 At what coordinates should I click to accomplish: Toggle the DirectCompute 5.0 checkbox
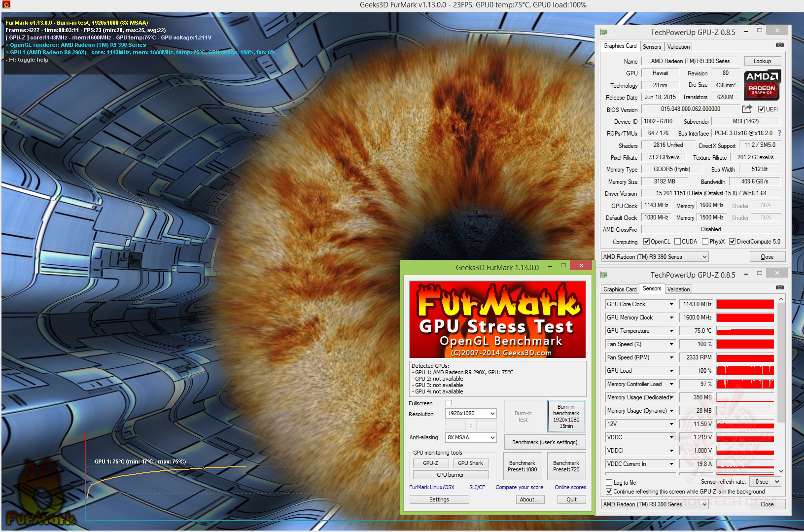[x=733, y=242]
